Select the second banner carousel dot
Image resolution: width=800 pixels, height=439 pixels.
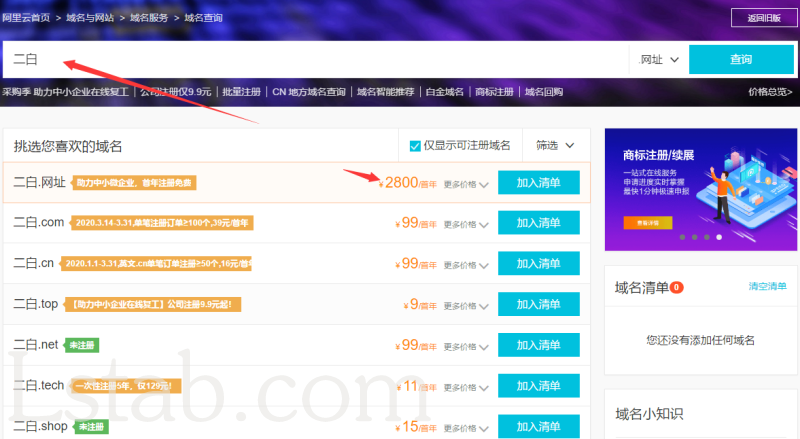tap(694, 237)
